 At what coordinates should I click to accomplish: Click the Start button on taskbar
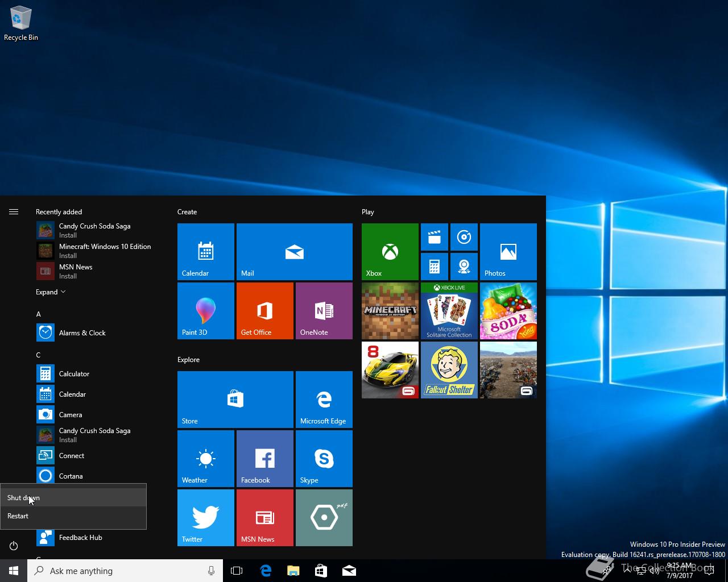[14, 571]
